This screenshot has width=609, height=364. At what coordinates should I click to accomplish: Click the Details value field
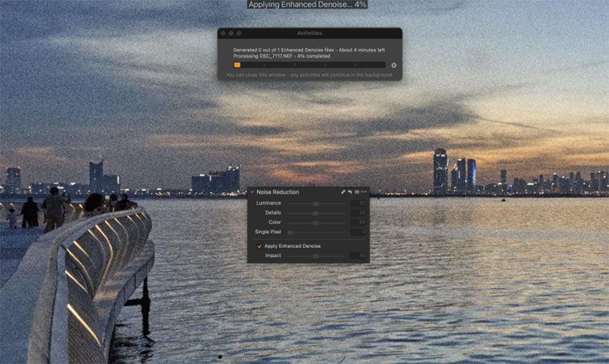[358, 213]
